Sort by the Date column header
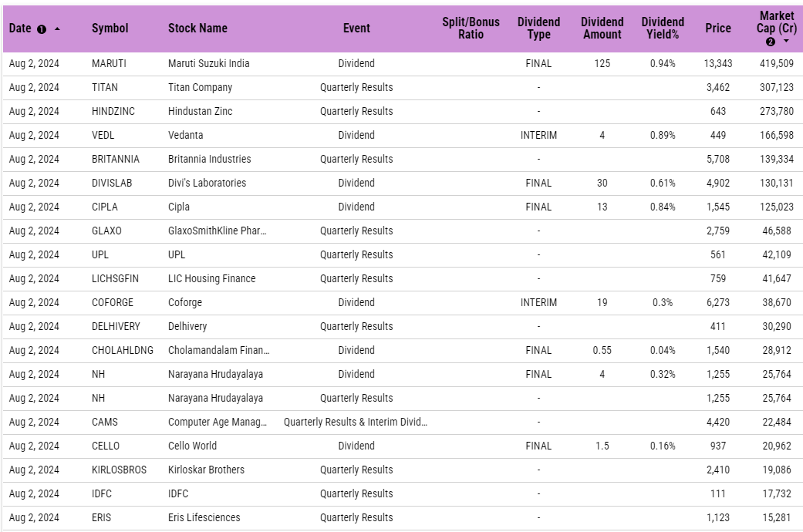The width and height of the screenshot is (803, 532). pyautogui.click(x=20, y=29)
